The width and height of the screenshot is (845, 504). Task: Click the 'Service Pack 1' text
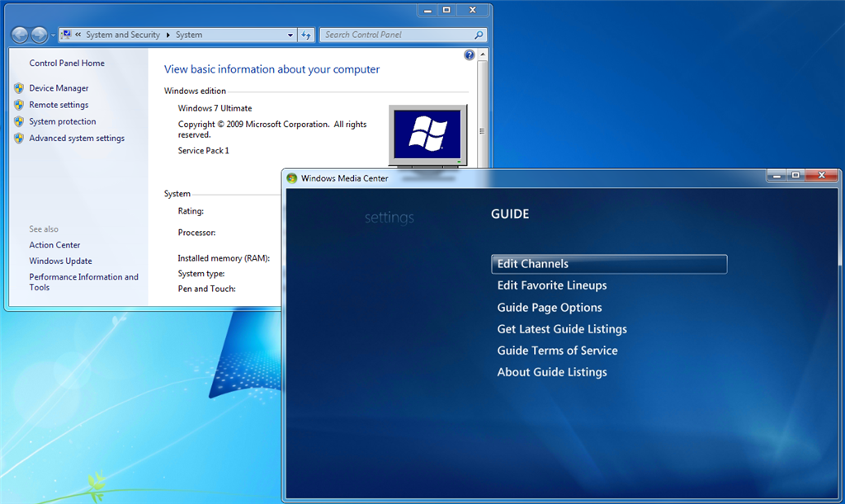(x=203, y=151)
